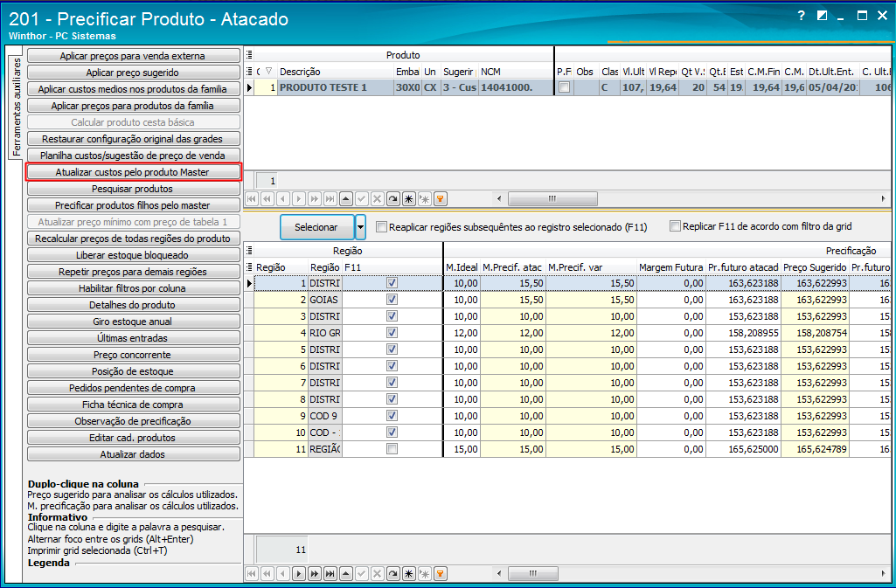Click M.Precif. atac cell in RIO GR row

pos(512,332)
